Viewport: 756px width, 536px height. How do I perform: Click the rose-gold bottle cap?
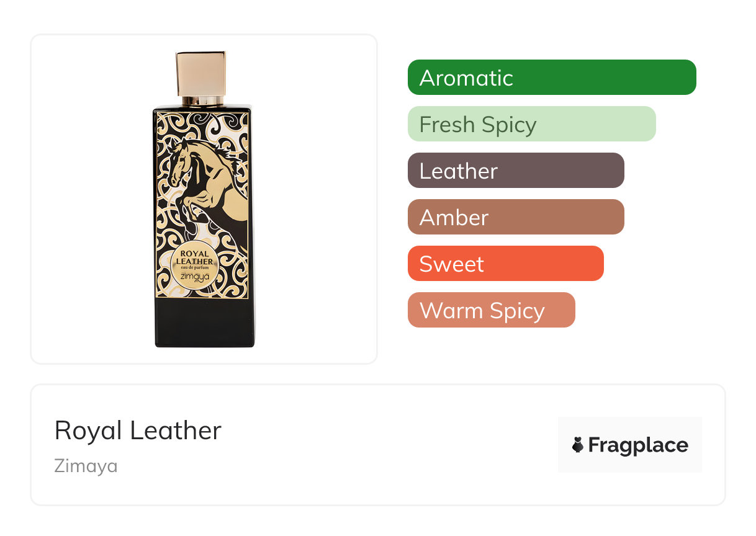(201, 74)
